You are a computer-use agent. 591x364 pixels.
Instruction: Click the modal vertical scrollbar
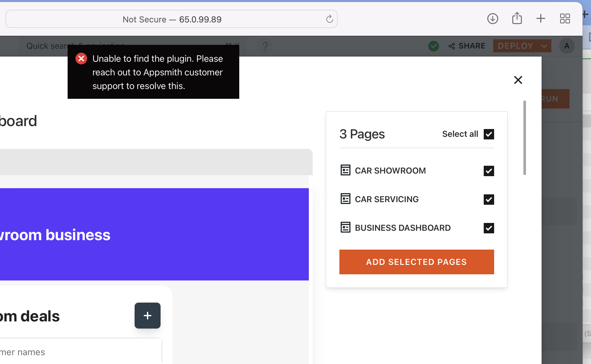524,138
